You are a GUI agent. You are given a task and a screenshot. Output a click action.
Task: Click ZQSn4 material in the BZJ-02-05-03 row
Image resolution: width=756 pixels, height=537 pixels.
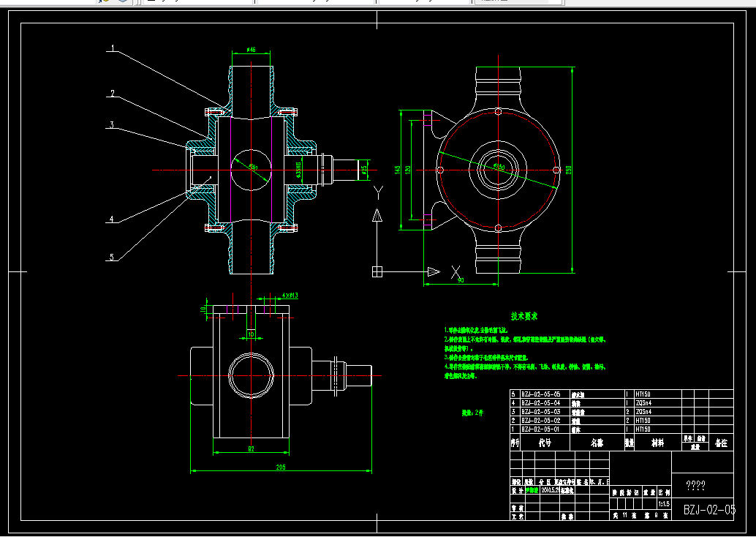(x=643, y=412)
